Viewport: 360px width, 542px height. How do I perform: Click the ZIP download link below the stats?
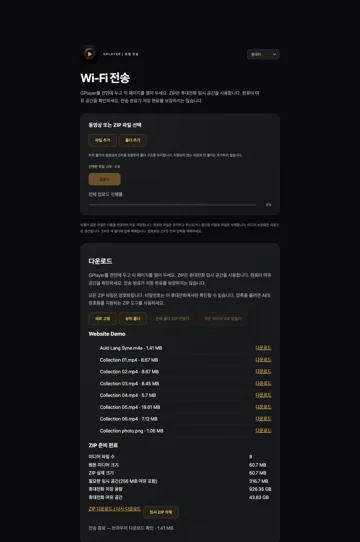[114, 509]
